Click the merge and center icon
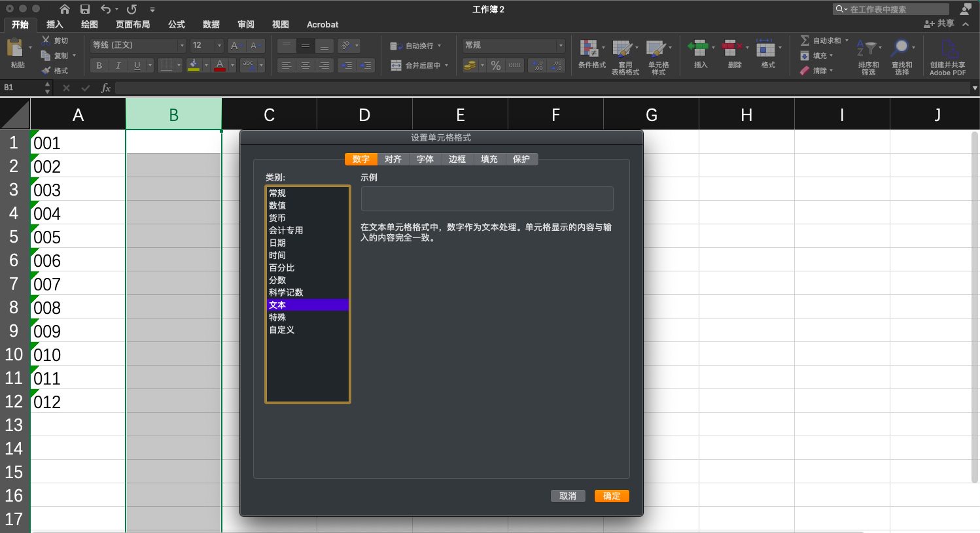 click(396, 66)
